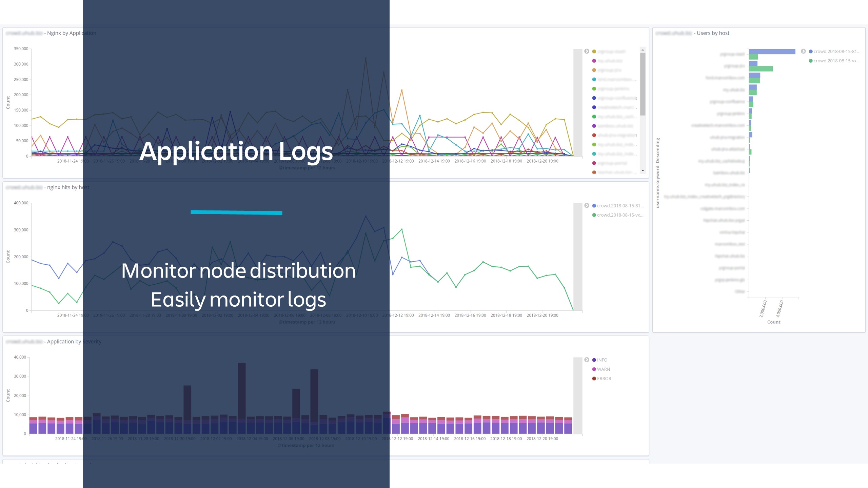Click the orange peak point above 200,000 in Nginx chart

[402, 90]
